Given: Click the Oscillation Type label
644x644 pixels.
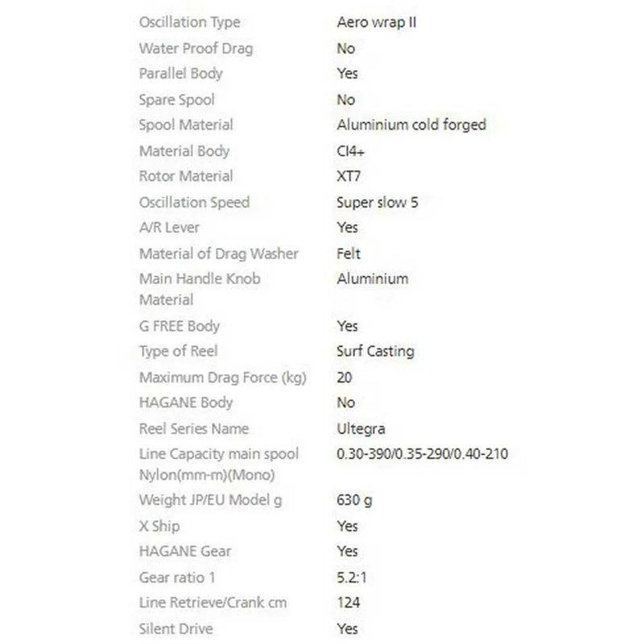Looking at the screenshot, I should pos(189,23).
